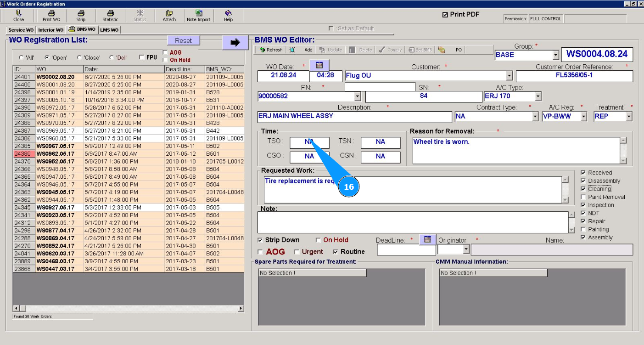Switch to the LMS WO tab

[x=109, y=30]
